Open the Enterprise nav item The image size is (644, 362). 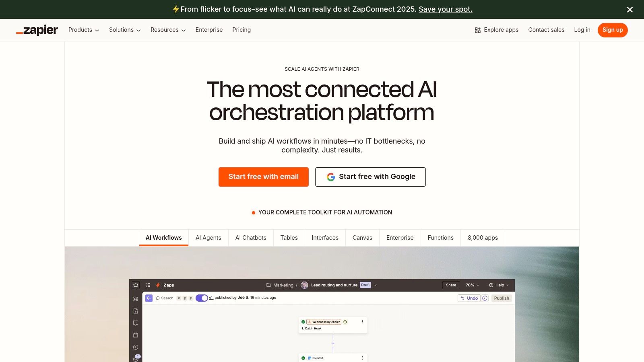click(209, 30)
